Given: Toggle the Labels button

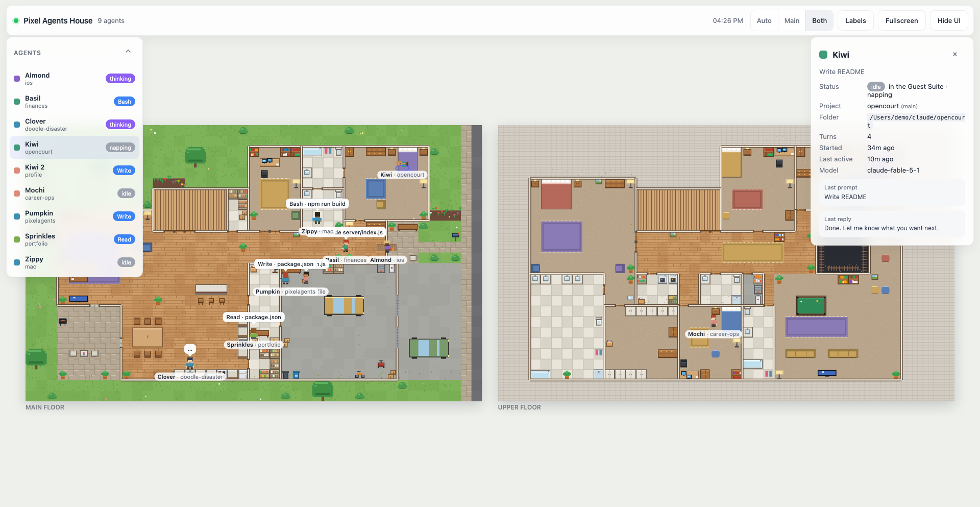Looking at the screenshot, I should click(855, 20).
